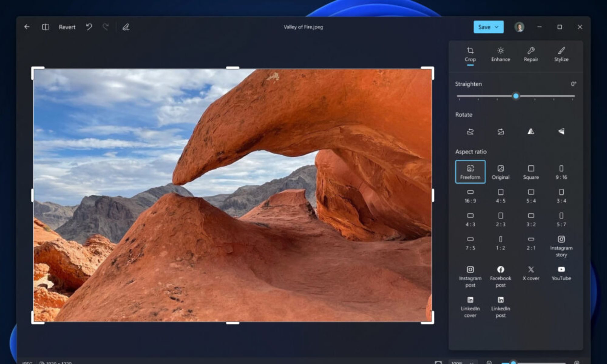
Task: Undo the last edit
Action: (x=89, y=27)
